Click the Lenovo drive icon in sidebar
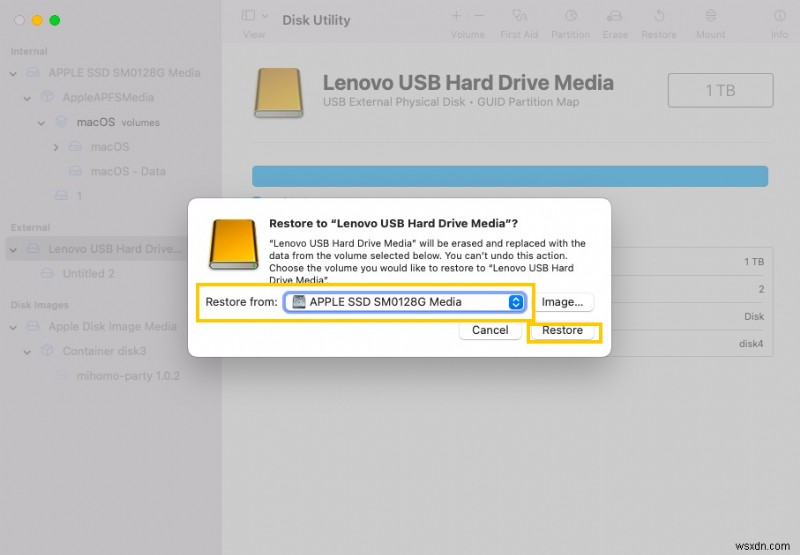Image resolution: width=800 pixels, height=555 pixels. (33, 248)
